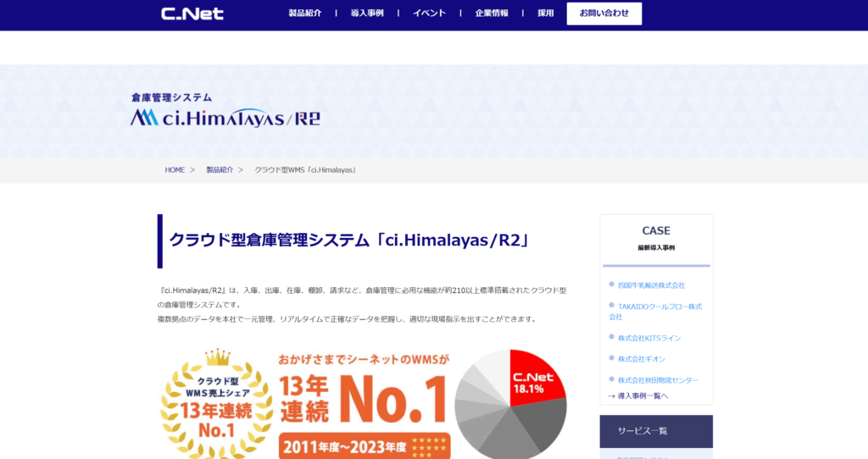868x459 pixels.
Task: Click the お問い合わせ button
Action: point(604,14)
